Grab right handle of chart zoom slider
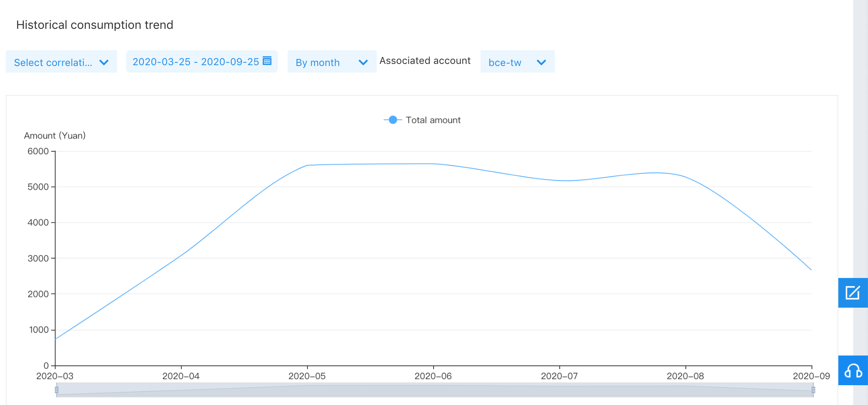 (x=813, y=390)
